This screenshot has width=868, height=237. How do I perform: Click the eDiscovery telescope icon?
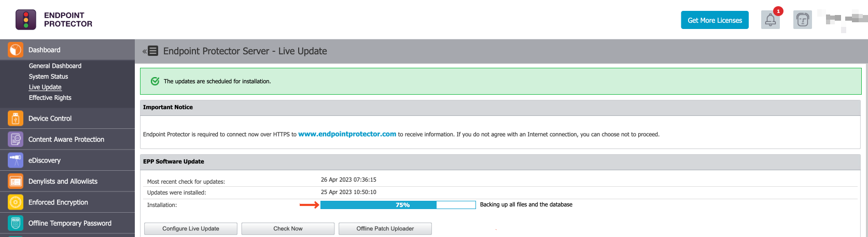coord(16,160)
